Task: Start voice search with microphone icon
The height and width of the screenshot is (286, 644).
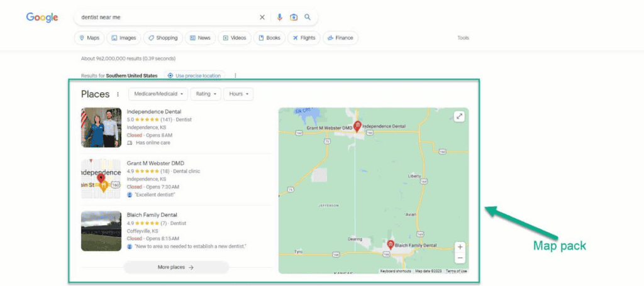Action: coord(280,18)
